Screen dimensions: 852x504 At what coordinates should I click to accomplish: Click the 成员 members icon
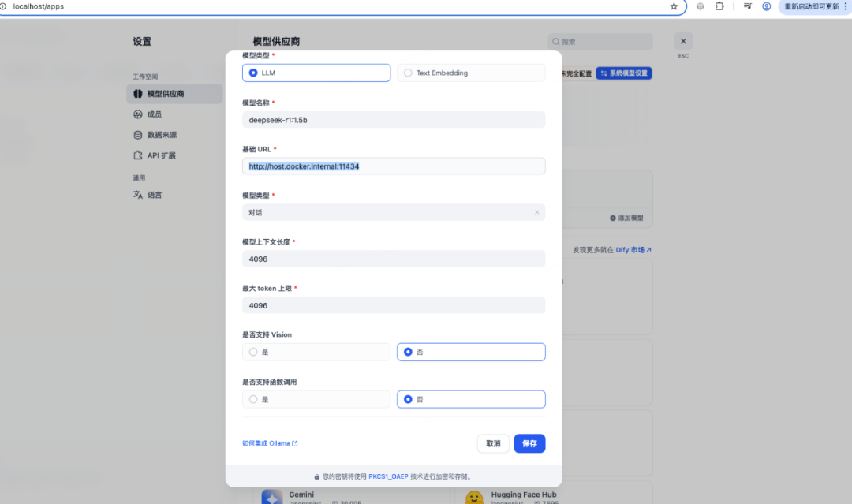point(138,114)
